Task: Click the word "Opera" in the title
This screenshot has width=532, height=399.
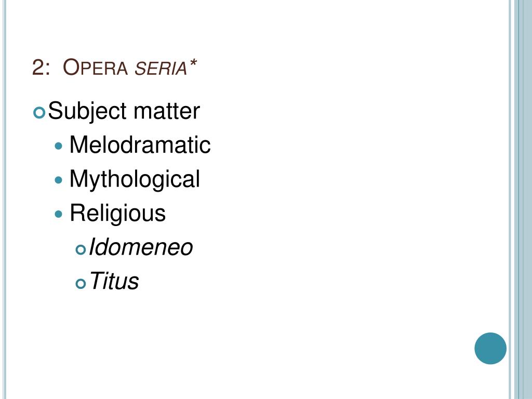Action: pyautogui.click(x=95, y=67)
